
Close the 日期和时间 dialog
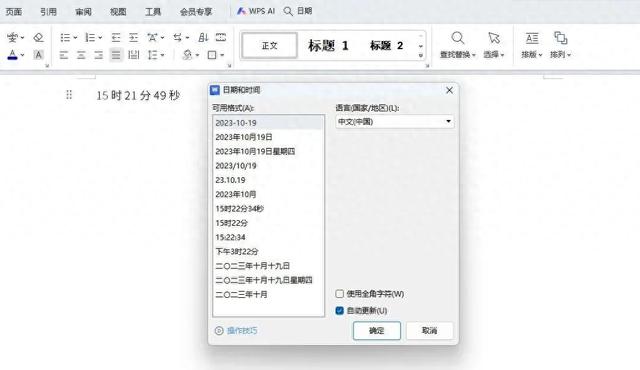click(449, 90)
